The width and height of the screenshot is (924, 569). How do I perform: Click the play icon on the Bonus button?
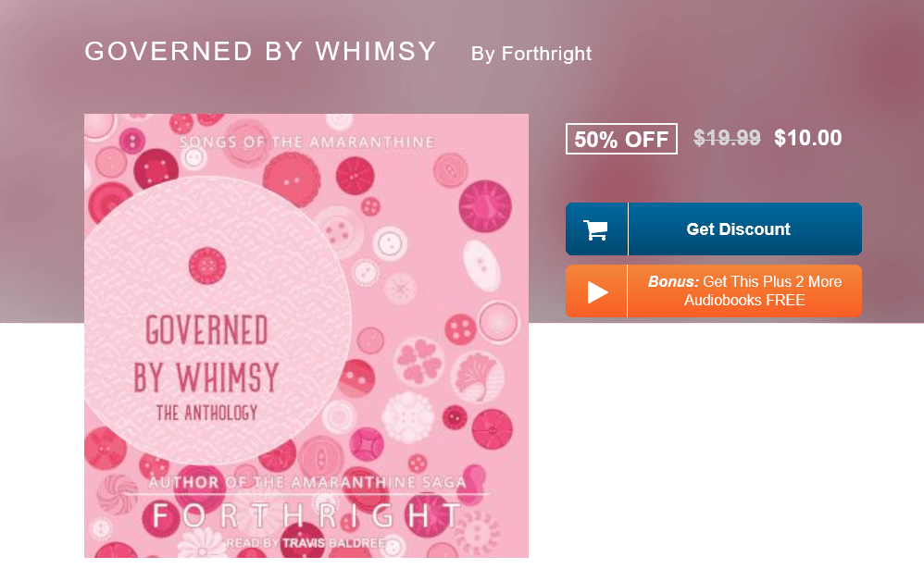pos(597,291)
